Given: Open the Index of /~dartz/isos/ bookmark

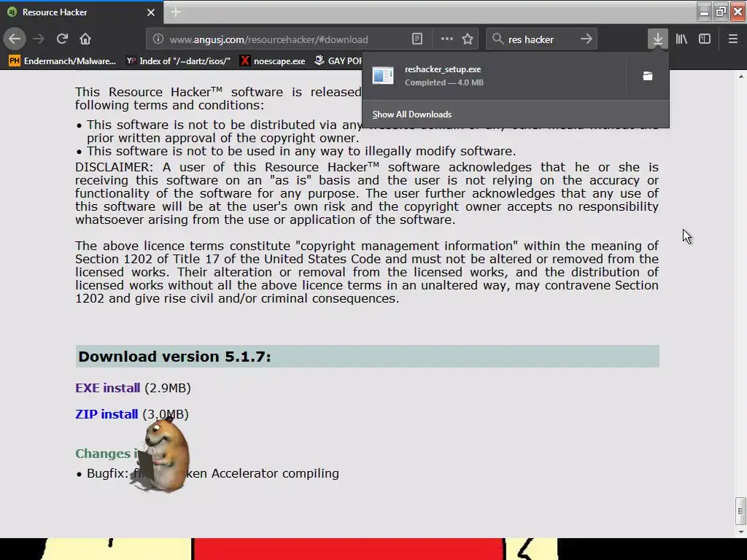Looking at the screenshot, I should [178, 61].
